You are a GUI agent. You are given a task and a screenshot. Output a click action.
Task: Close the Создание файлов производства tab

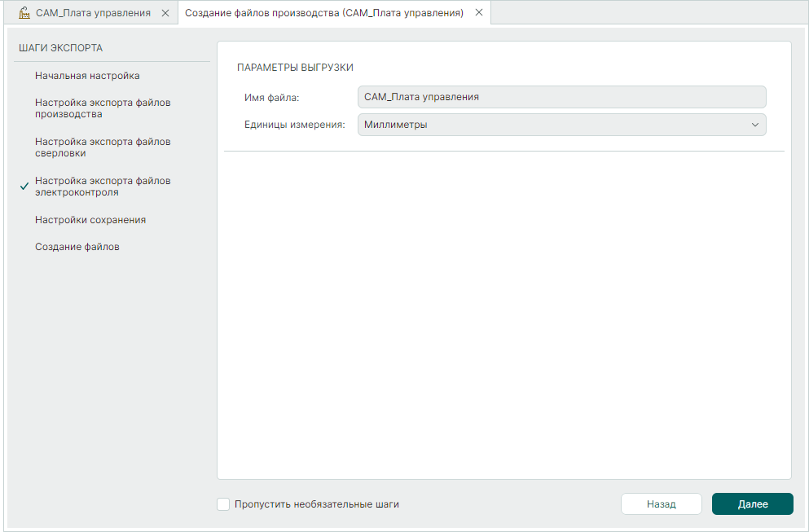478,13
